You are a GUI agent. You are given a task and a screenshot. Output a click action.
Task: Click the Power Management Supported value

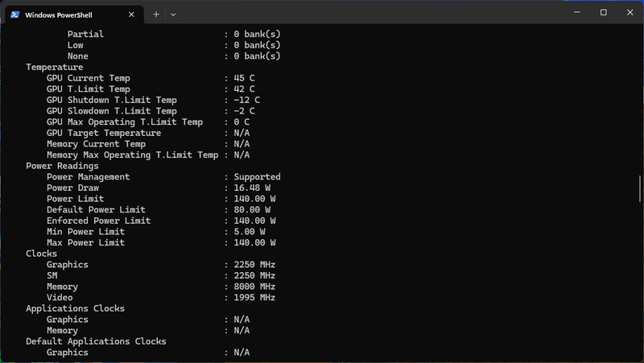pyautogui.click(x=257, y=177)
